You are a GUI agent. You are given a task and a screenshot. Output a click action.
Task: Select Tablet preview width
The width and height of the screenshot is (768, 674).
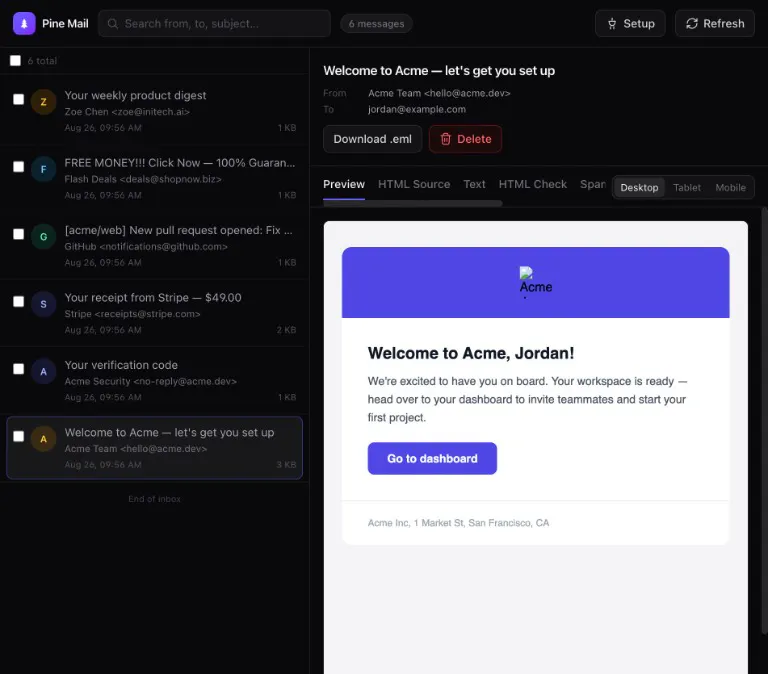point(687,188)
